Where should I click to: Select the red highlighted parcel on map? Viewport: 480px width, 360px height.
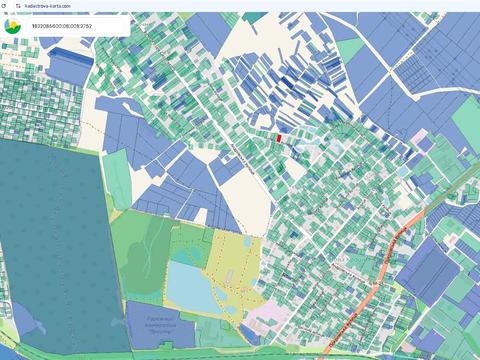pyautogui.click(x=279, y=138)
